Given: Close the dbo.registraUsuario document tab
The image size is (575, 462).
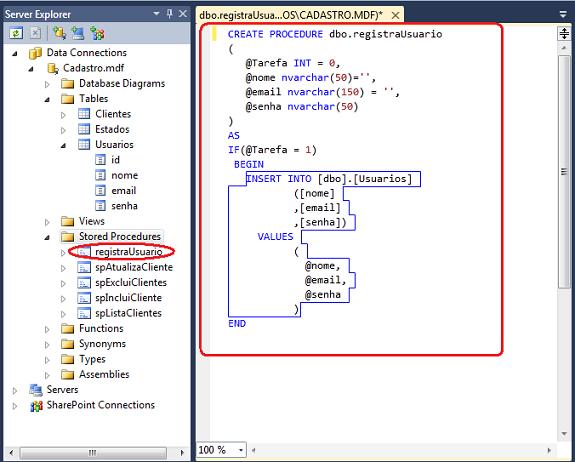Looking at the screenshot, I should tap(395, 15).
